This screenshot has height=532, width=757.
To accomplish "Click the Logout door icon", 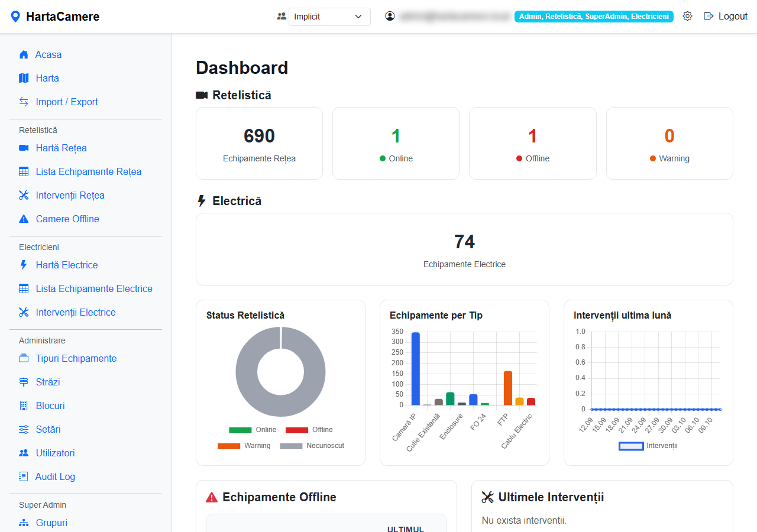I will pyautogui.click(x=709, y=17).
